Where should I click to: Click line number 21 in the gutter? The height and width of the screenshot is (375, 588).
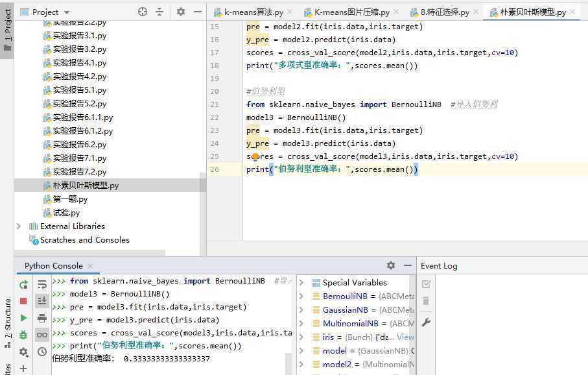pos(215,104)
